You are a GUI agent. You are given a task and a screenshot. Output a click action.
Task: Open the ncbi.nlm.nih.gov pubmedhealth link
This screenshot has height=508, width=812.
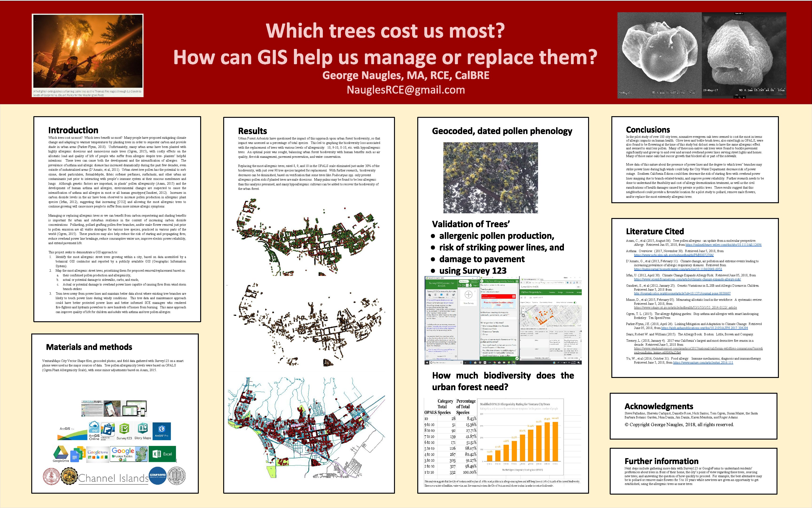point(674,255)
